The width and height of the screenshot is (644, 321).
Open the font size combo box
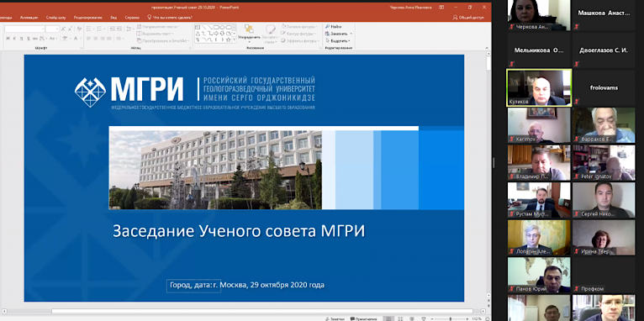[x=53, y=29]
